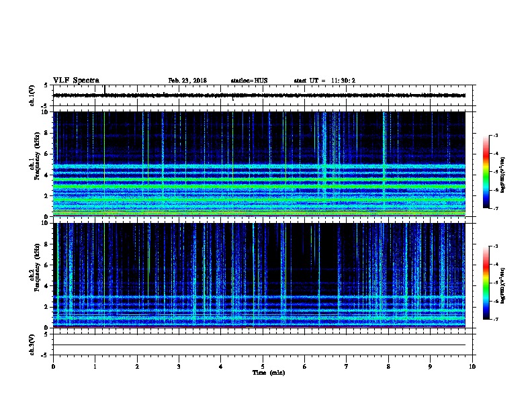Click the ch.2 "Frequency (kHz)" axis label
Viewport: 532px width, 411px height.
click(x=36, y=267)
